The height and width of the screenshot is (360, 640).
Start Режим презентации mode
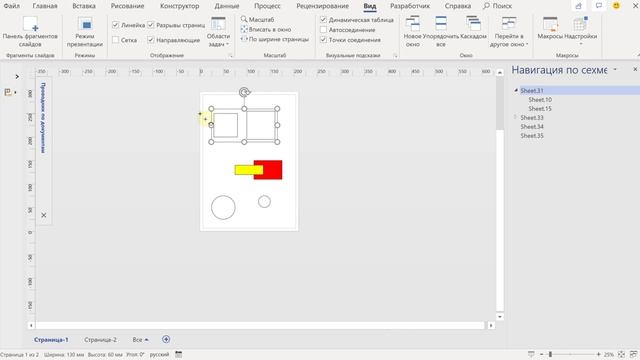point(85,32)
